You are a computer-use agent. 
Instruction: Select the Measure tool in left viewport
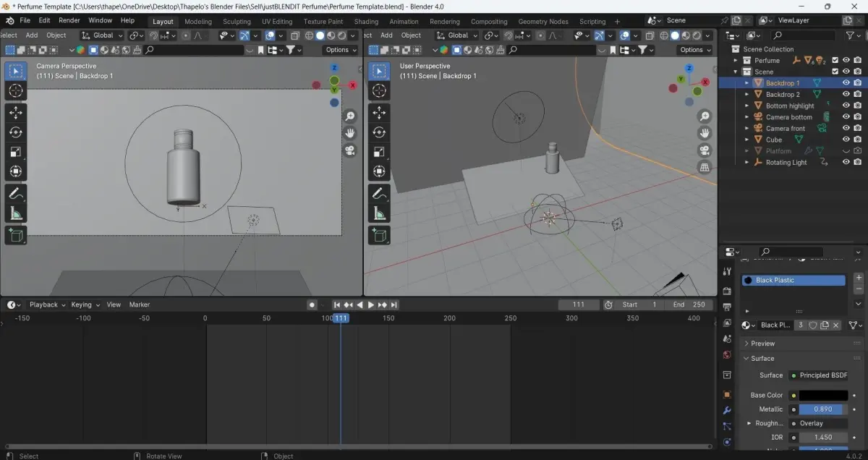(x=16, y=213)
